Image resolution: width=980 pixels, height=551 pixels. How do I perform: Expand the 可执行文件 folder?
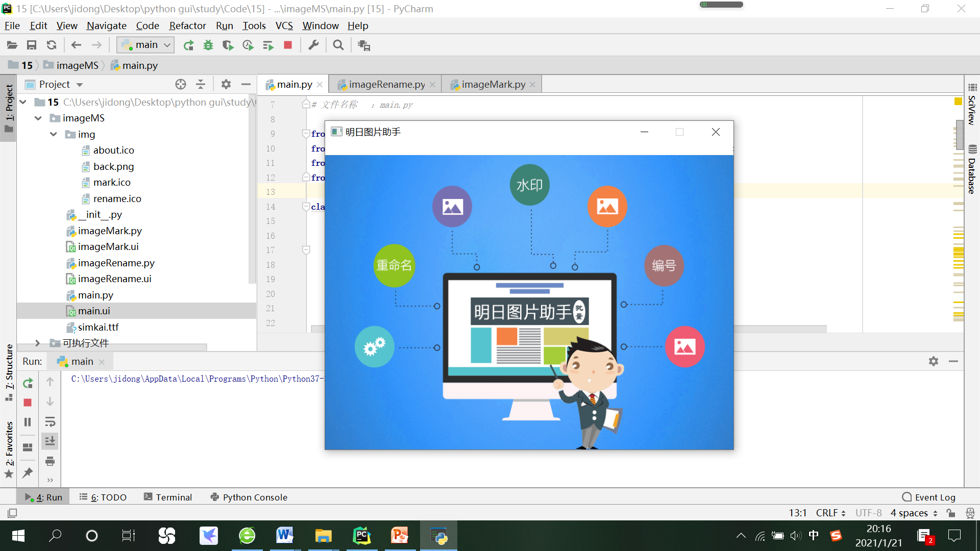[x=37, y=343]
